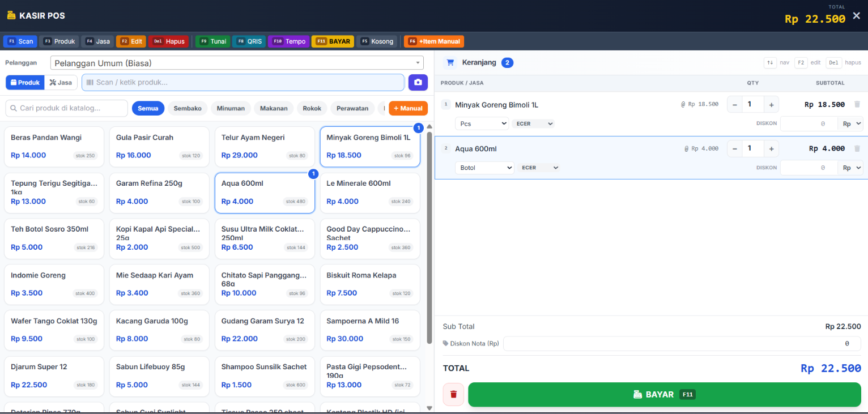
Task: Select the Minuman category filter
Action: click(231, 108)
